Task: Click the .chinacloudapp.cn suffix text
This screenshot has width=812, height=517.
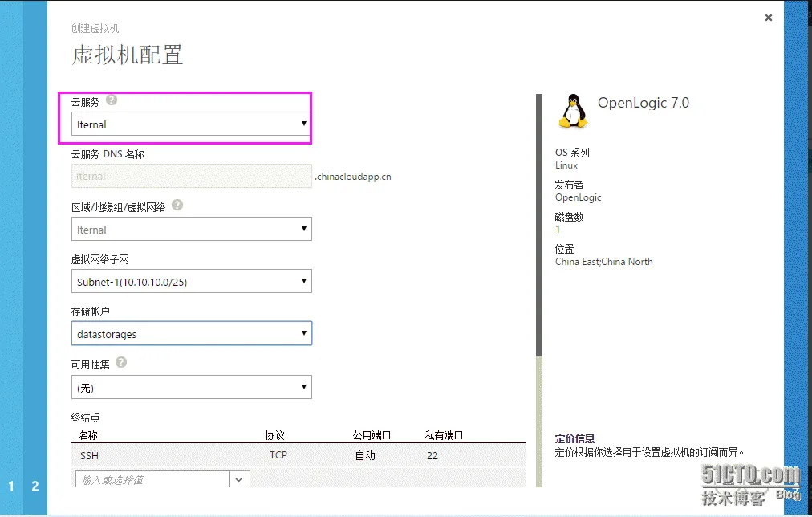Action: 353,176
